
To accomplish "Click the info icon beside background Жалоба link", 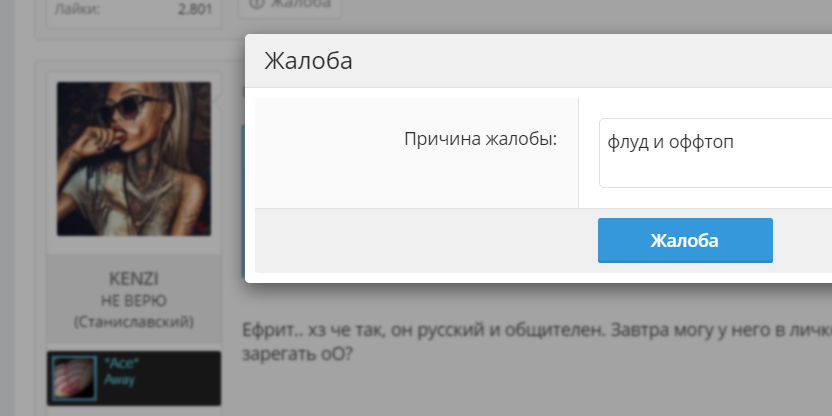I will [256, 3].
